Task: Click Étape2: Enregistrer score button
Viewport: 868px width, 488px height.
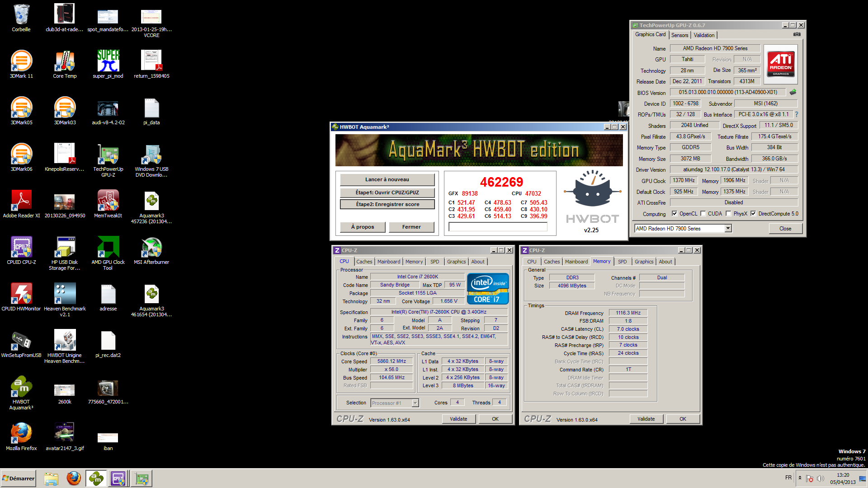Action: pos(387,204)
